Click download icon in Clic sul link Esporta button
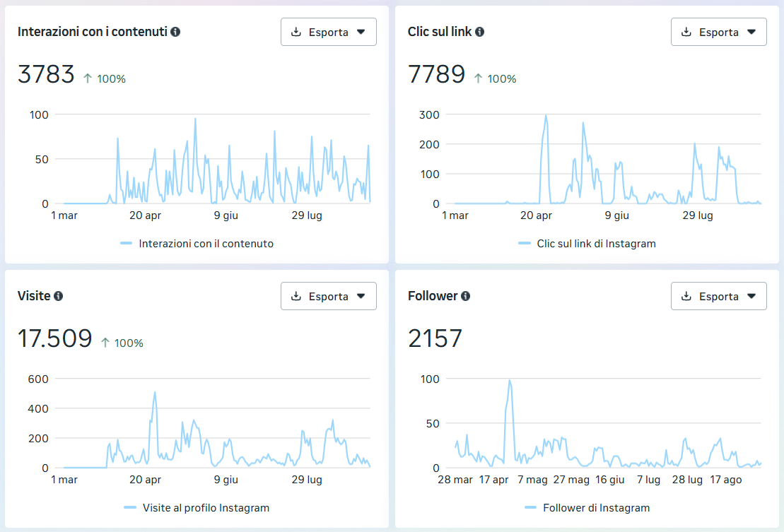This screenshot has height=532, width=784. 686,32
